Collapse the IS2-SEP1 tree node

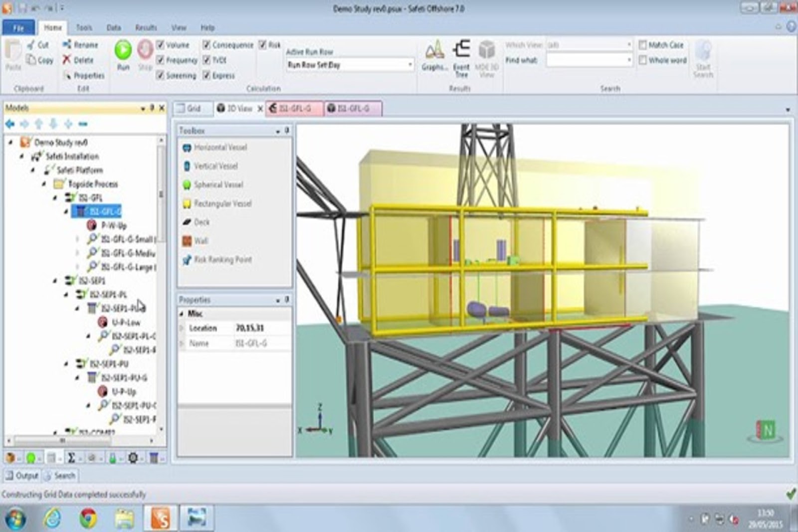pyautogui.click(x=55, y=281)
